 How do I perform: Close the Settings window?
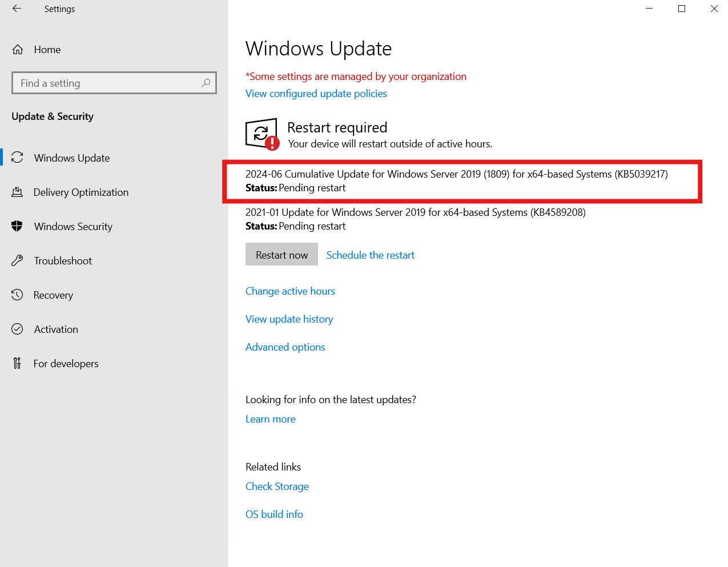(x=714, y=9)
